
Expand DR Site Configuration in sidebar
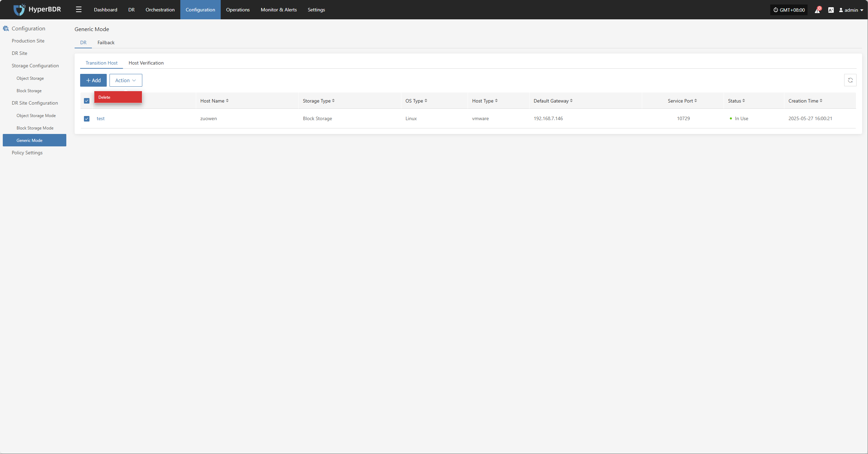(35, 103)
